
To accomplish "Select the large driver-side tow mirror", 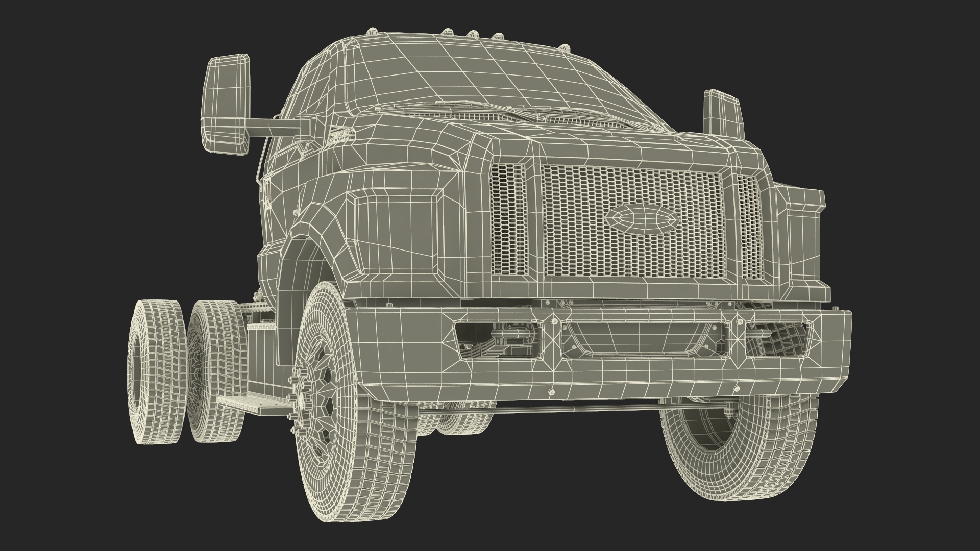I will (x=227, y=104).
